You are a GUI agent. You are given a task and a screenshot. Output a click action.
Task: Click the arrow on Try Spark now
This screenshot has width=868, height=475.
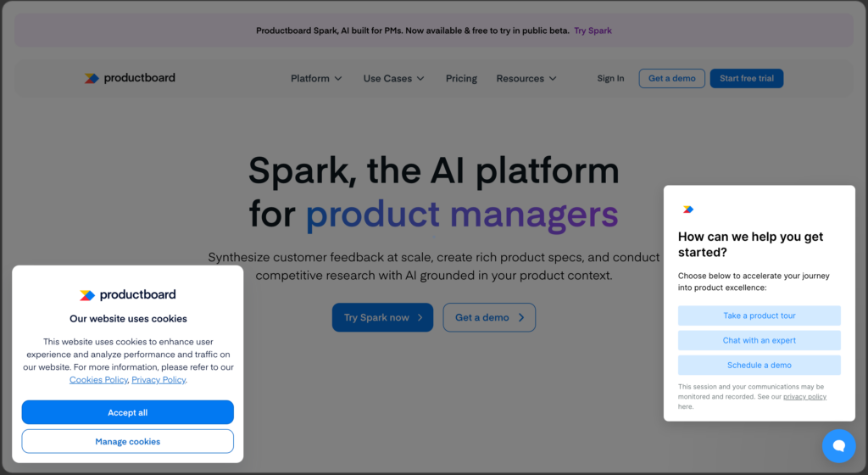(x=418, y=318)
